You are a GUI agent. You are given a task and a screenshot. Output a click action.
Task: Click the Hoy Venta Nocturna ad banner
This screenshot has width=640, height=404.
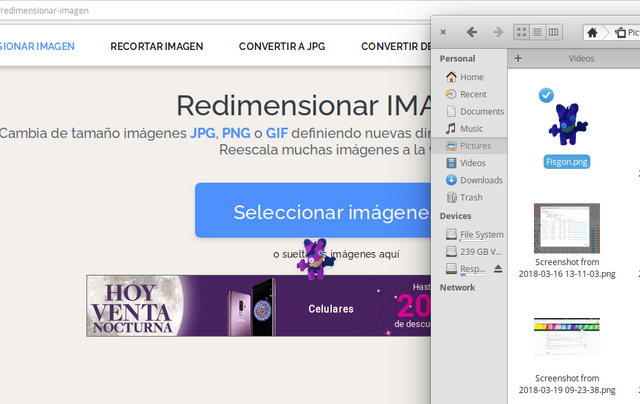(258, 306)
